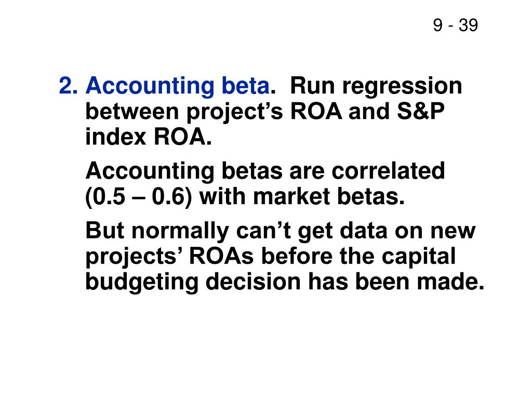Image resolution: width=532 pixels, height=399 pixels.
Task: Click the line 'Accounting betas are correlated'
Action: point(265,171)
